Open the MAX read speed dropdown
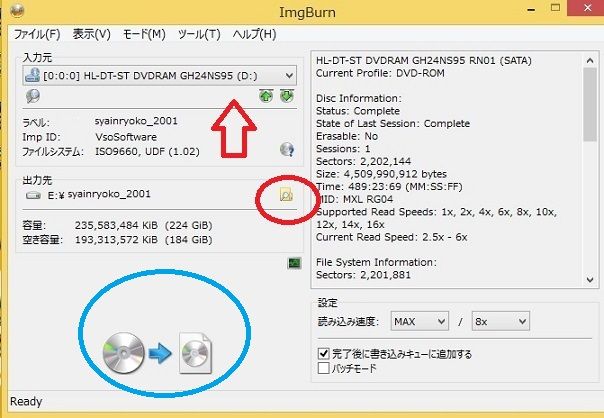Viewport: 604px width, 418px height. 419,321
